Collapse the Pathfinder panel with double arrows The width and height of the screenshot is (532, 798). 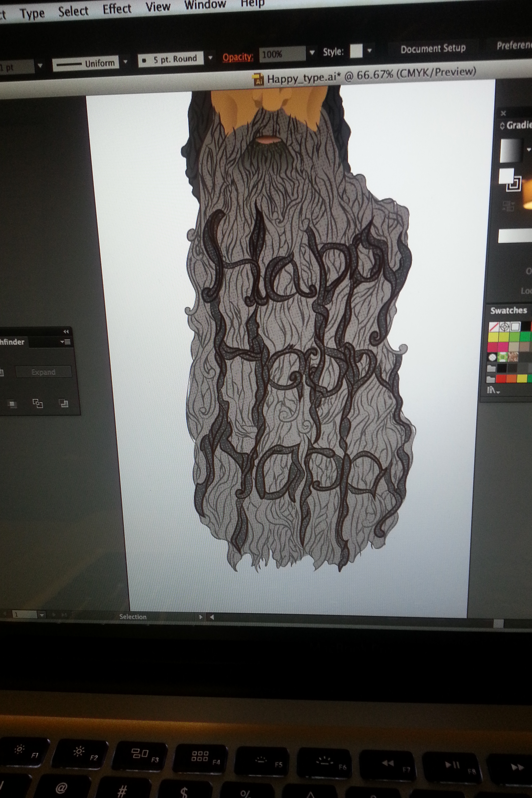tap(66, 332)
